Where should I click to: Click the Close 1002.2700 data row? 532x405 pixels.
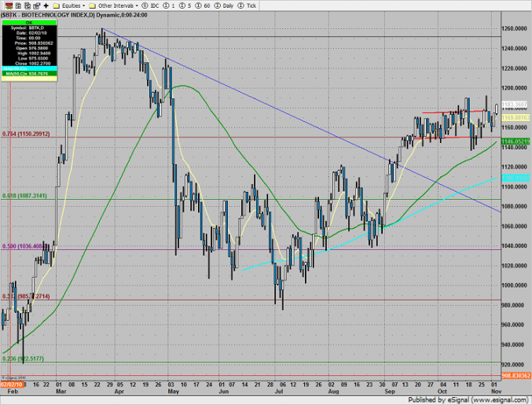pos(29,64)
